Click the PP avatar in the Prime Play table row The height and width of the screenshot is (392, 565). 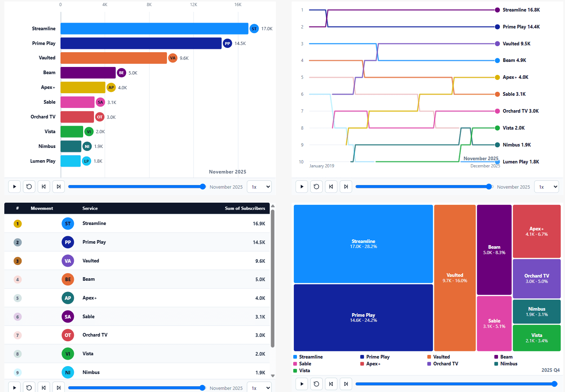click(x=68, y=242)
